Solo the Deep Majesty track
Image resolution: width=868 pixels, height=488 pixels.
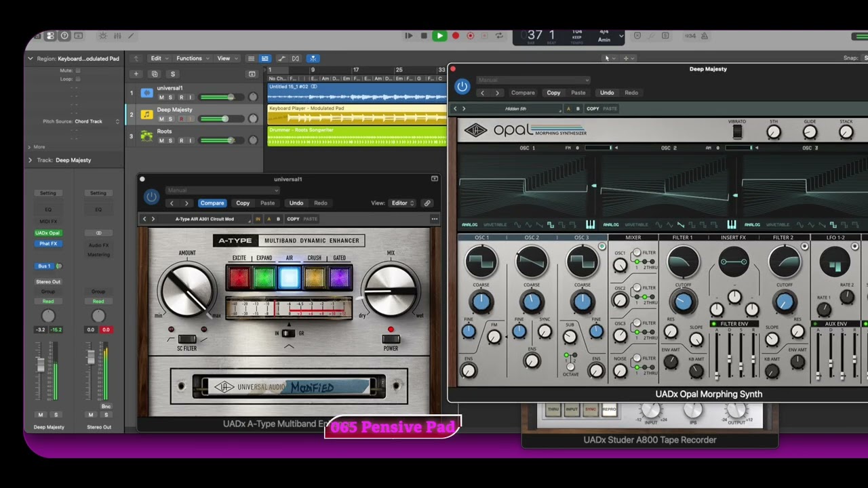171,119
